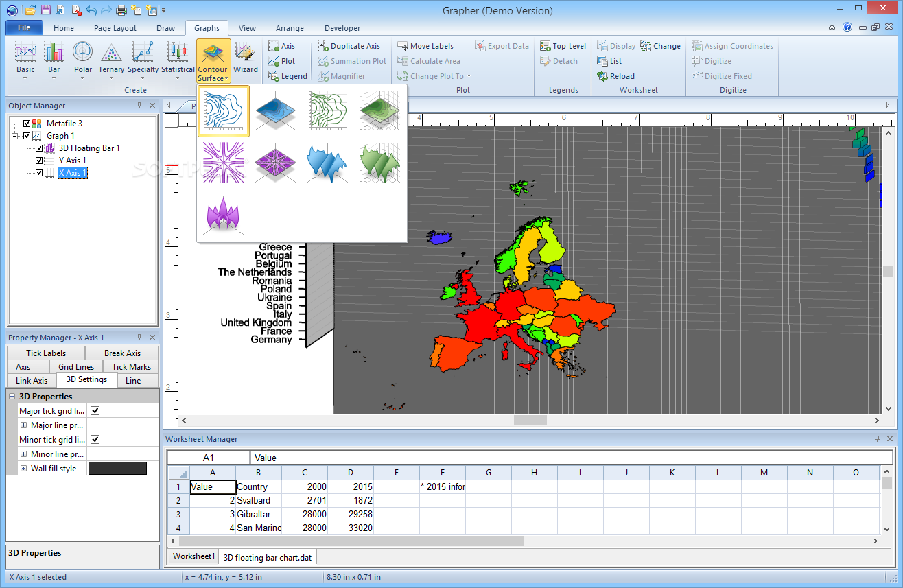Open the Help question mark icon
The image size is (903, 588).
point(847,28)
